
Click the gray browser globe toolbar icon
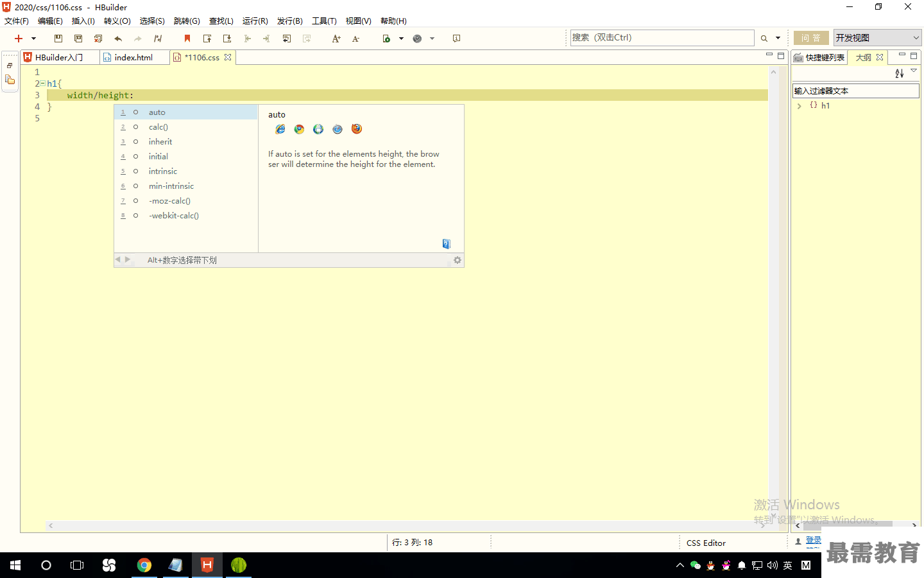[x=417, y=39]
